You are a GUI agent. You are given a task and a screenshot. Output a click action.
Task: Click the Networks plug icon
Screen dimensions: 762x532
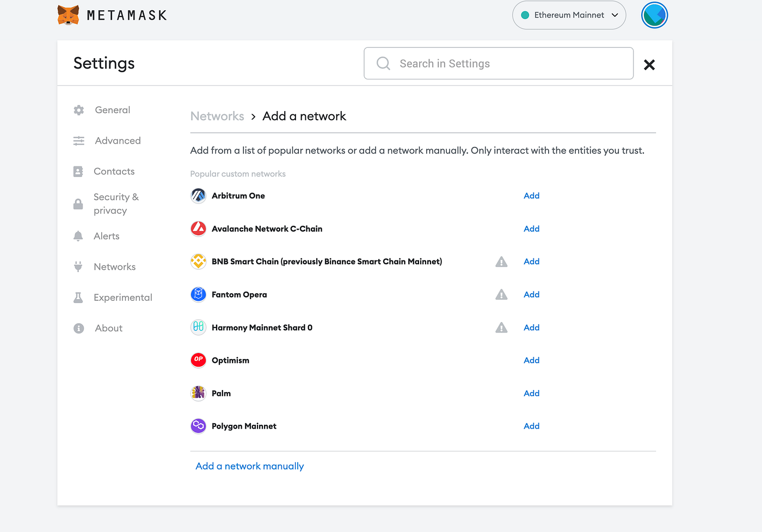(x=78, y=267)
